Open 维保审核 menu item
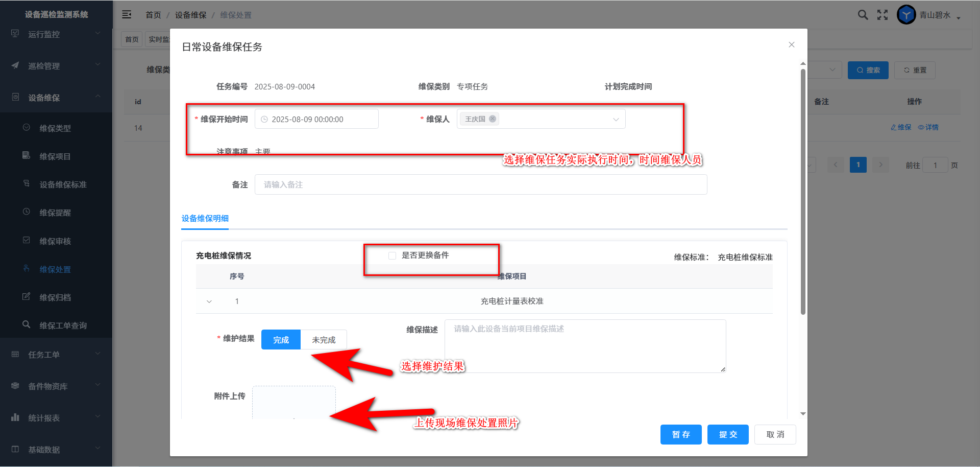 [55, 241]
